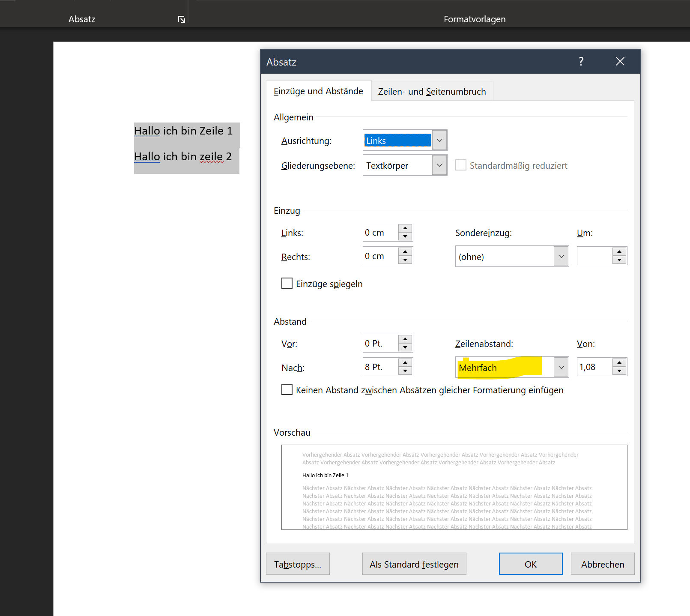Decrease the Nach spacing with down arrow
Image resolution: width=690 pixels, height=616 pixels.
pos(405,371)
